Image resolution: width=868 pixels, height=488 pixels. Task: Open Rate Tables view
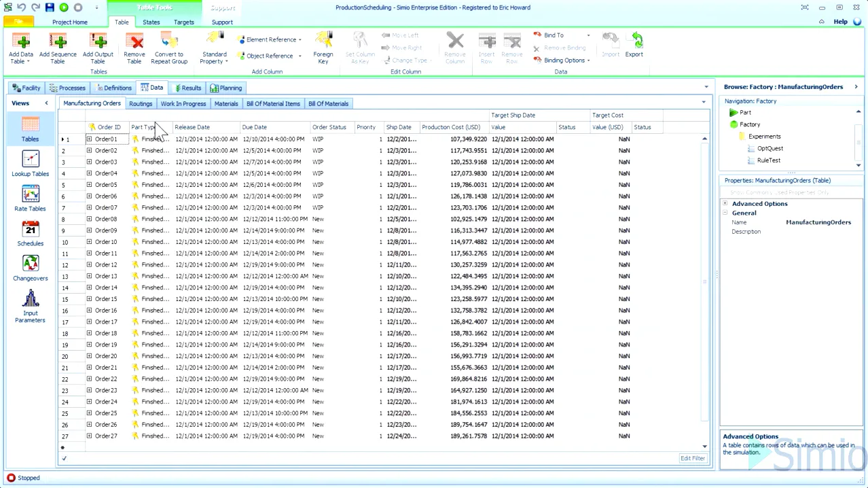pyautogui.click(x=30, y=199)
